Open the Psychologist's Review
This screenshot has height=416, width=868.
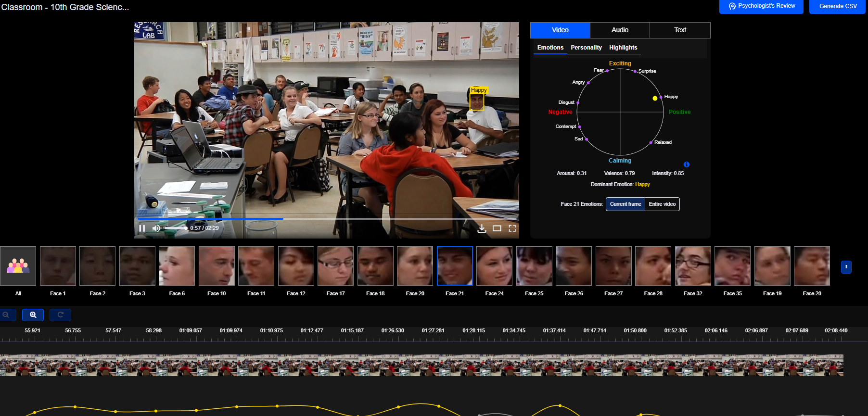[x=761, y=6]
